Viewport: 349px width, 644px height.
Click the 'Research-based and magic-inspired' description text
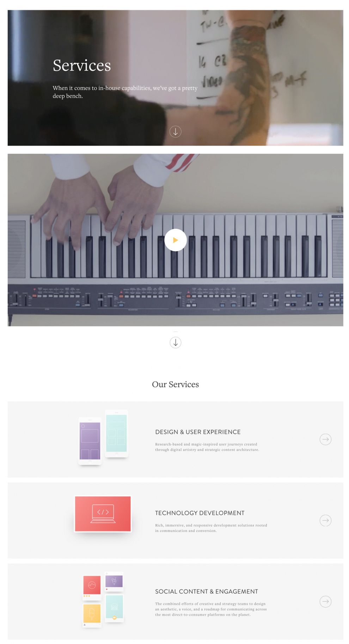[207, 447]
